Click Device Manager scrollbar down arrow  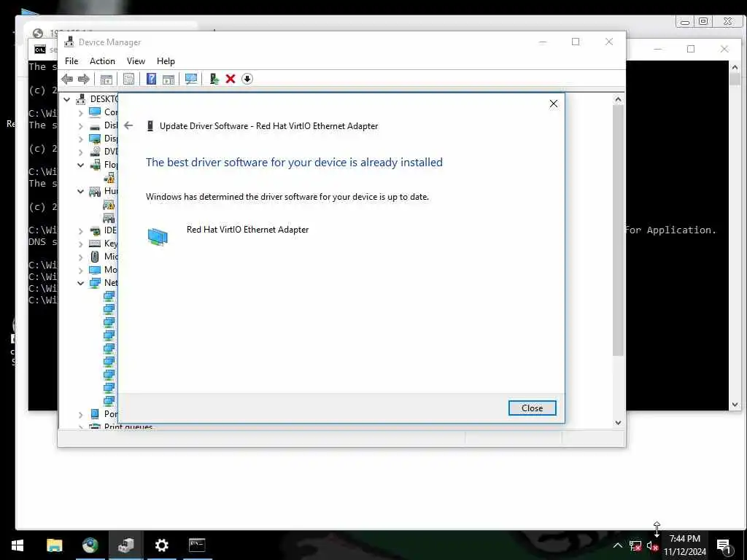(x=618, y=422)
